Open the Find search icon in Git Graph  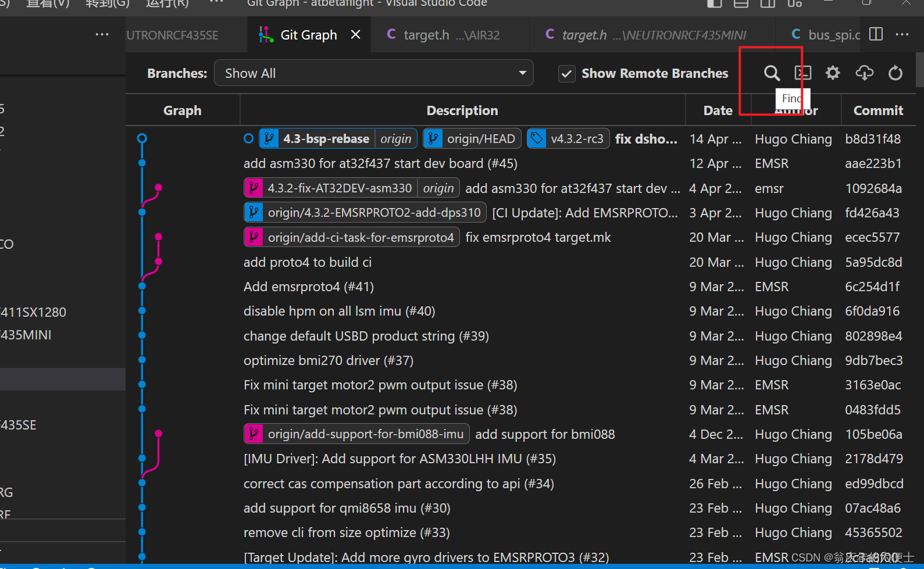[x=772, y=73]
